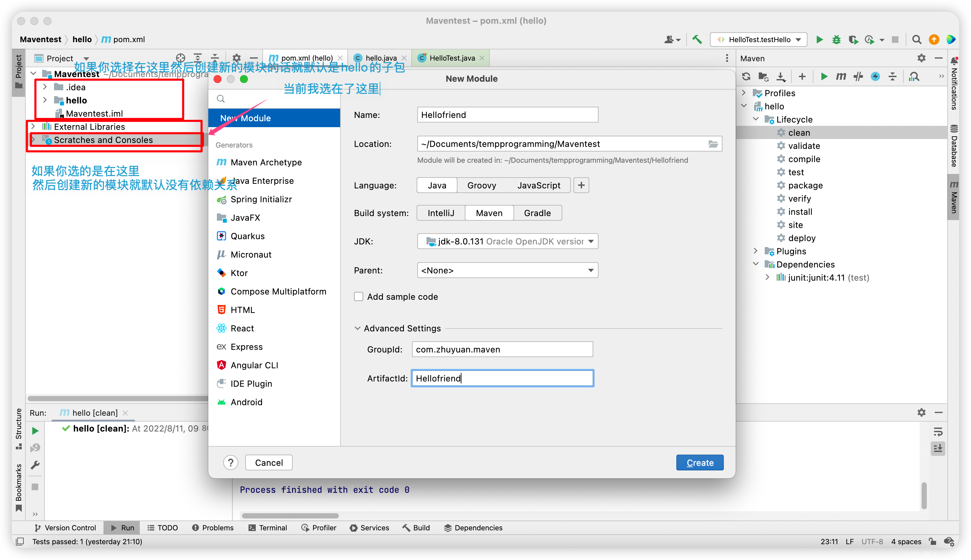971x560 pixels.
Task: Rerun hello clean in Run panel
Action: (35, 431)
